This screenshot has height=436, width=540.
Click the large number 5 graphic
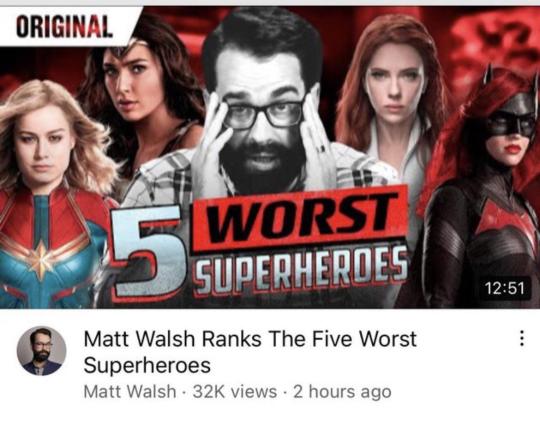(x=150, y=253)
